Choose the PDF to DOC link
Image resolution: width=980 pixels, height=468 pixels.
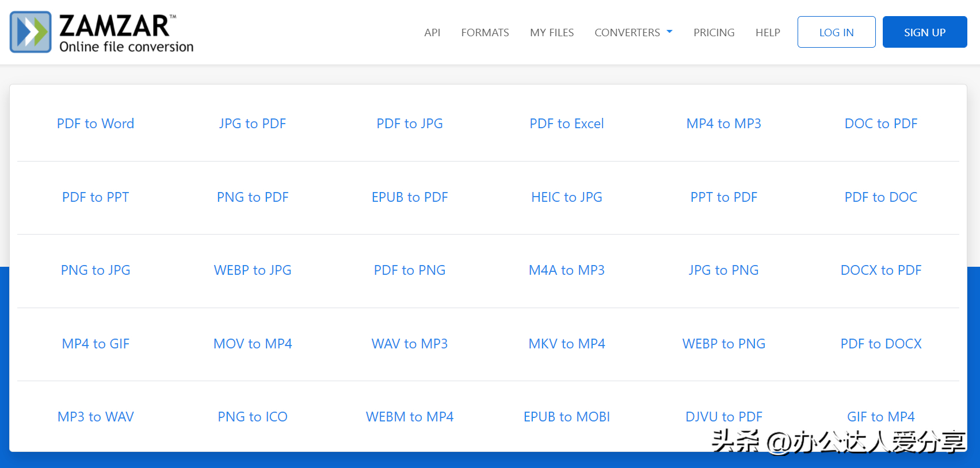click(881, 197)
